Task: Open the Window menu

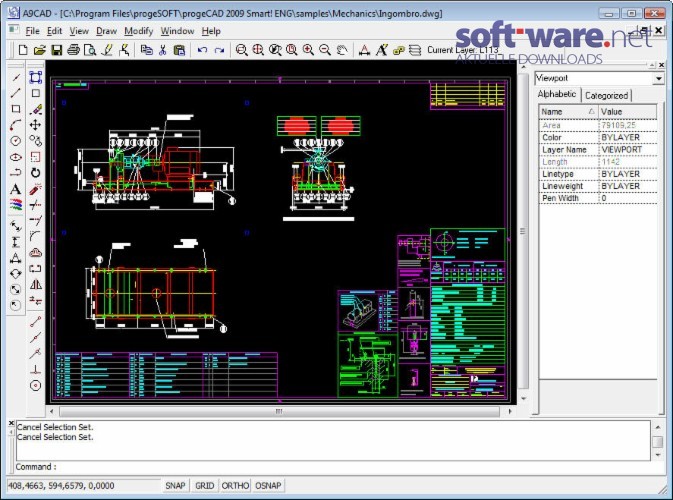Action: point(177,31)
